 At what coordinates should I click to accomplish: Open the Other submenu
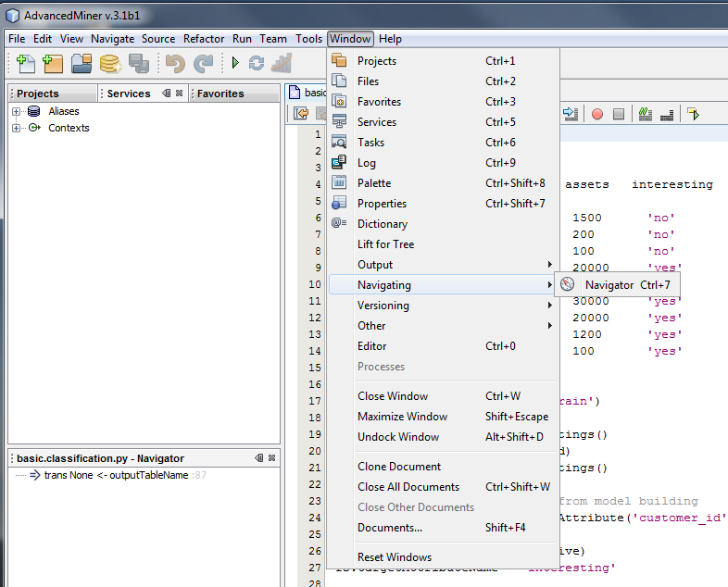tap(444, 326)
